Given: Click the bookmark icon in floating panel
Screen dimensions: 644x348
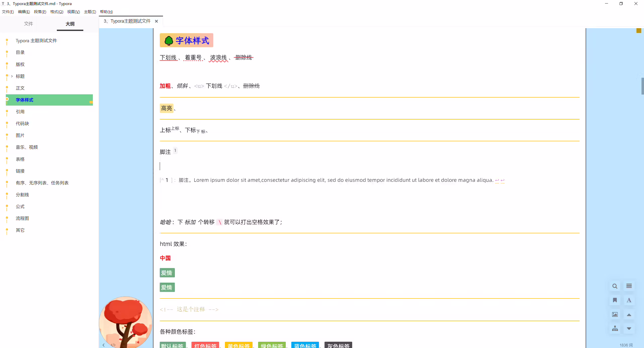Looking at the screenshot, I should pyautogui.click(x=615, y=300).
